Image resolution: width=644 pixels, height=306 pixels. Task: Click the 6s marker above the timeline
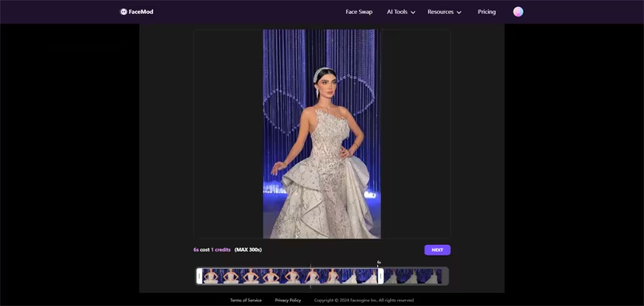379,262
